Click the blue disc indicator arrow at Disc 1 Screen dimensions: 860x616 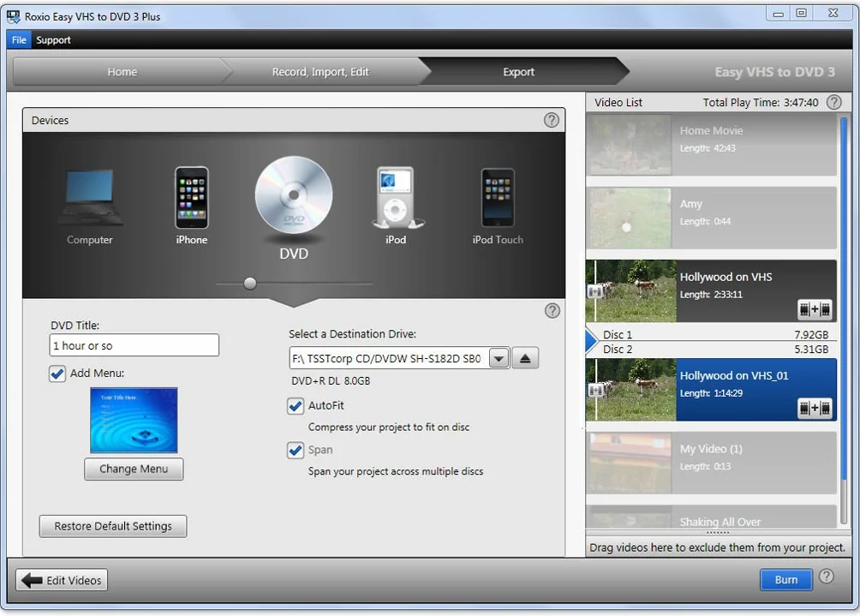pos(591,341)
